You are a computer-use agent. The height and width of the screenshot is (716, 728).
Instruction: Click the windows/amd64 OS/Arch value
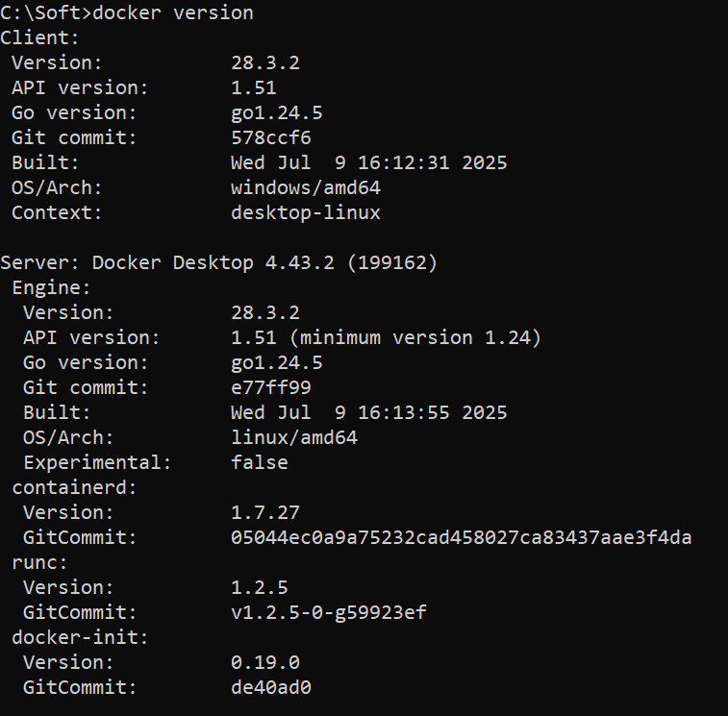click(306, 188)
